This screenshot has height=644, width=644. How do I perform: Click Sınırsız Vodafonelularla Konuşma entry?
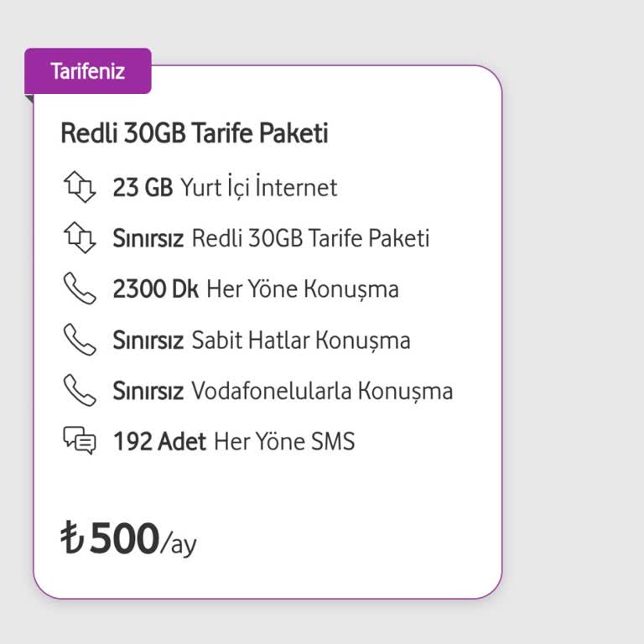(x=283, y=391)
